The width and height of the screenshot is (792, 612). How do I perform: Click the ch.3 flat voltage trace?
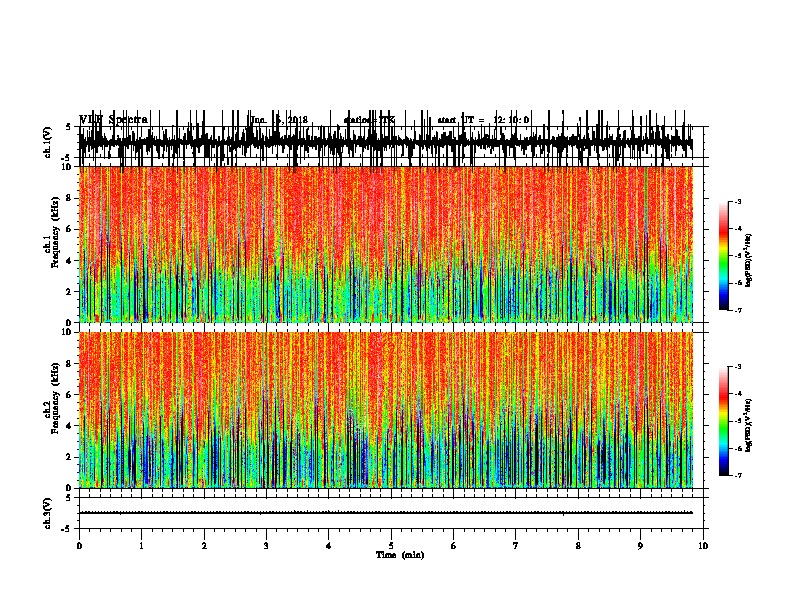click(386, 513)
